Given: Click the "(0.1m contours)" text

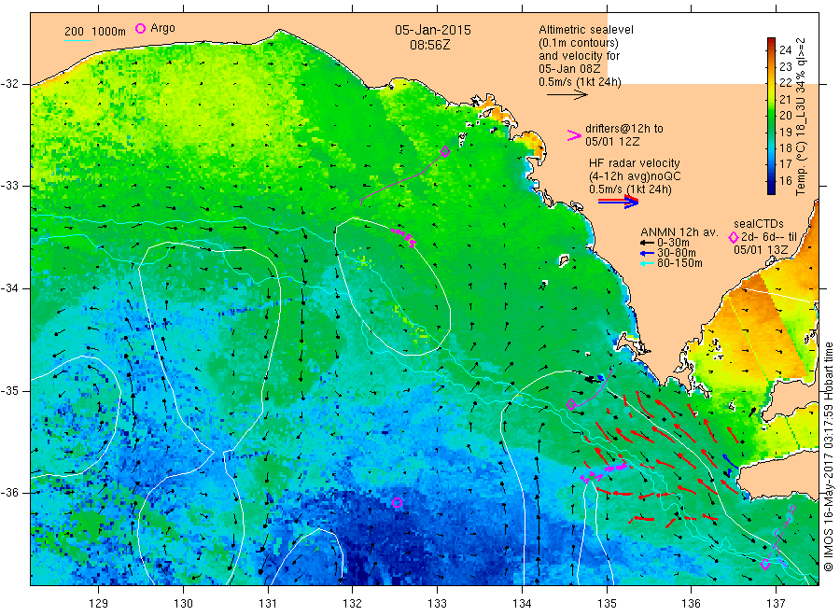Looking at the screenshot, I should (579, 43).
